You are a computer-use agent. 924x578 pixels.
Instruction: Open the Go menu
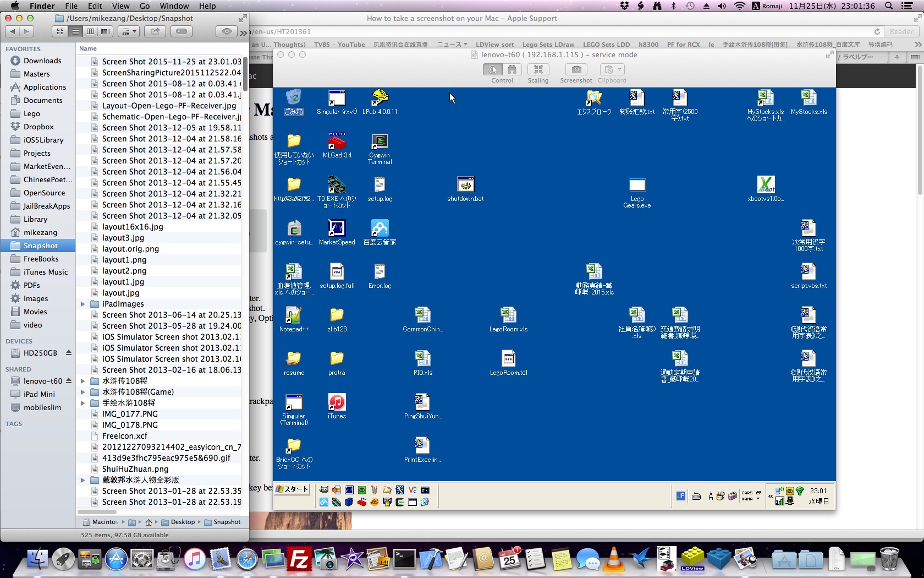(x=145, y=6)
